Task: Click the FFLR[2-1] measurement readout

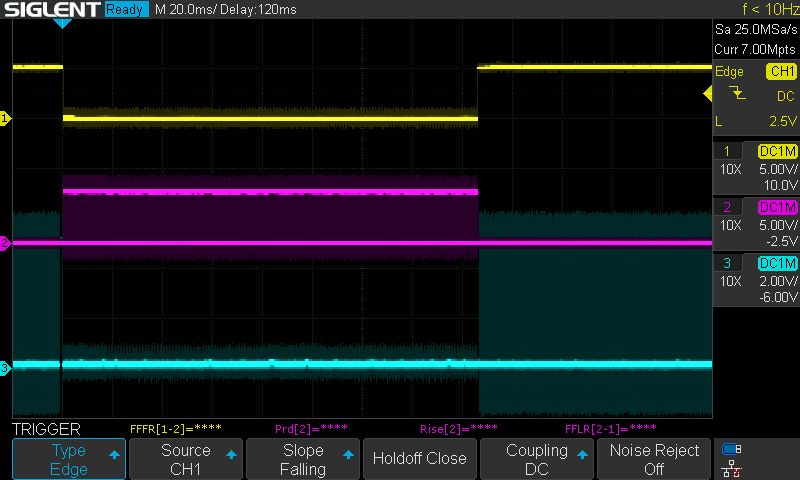Action: tap(611, 429)
